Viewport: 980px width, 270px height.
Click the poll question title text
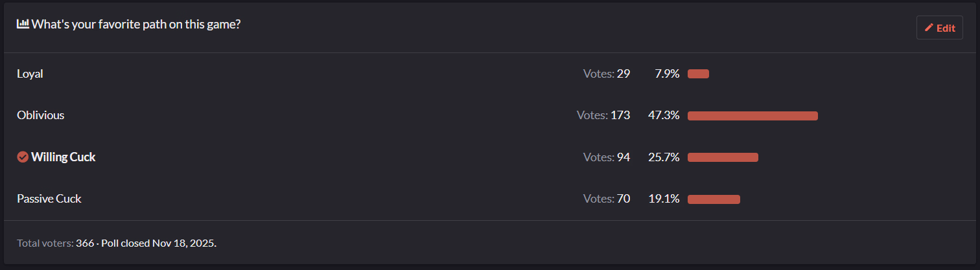136,25
